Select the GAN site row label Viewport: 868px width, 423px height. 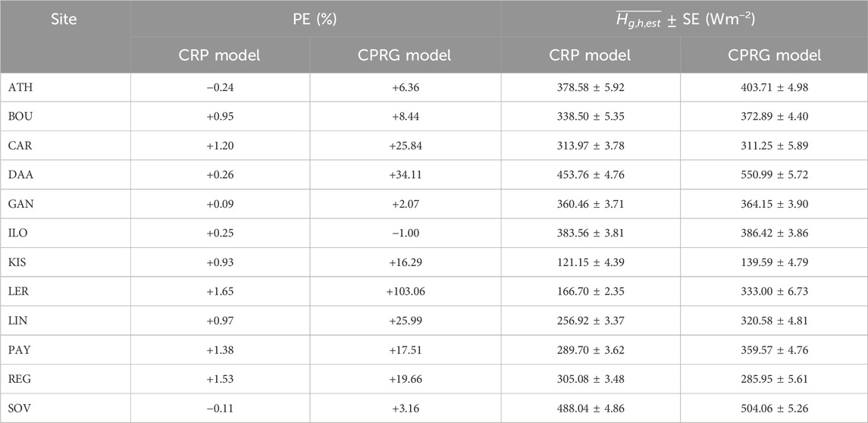[x=18, y=205]
